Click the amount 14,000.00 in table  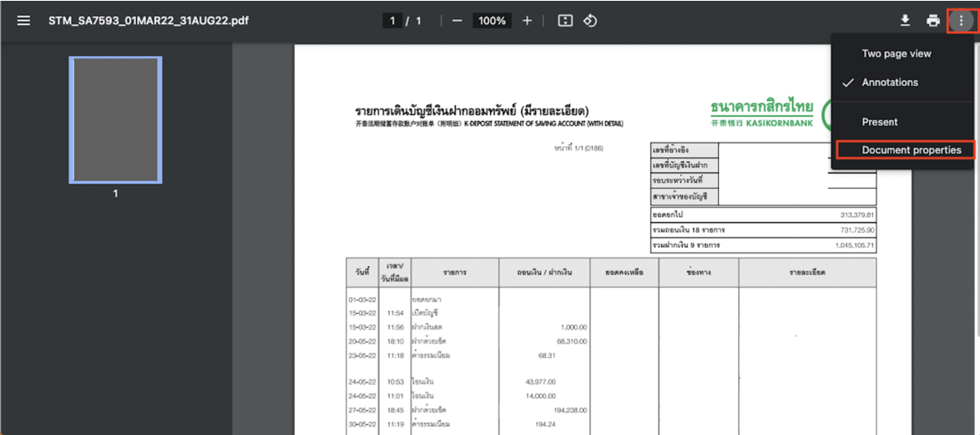click(x=541, y=396)
